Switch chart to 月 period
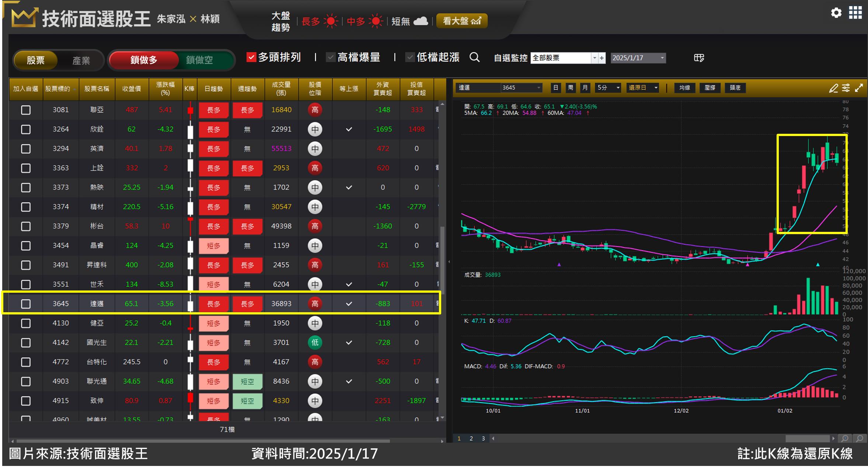This screenshot has height=470, width=868. tap(585, 88)
